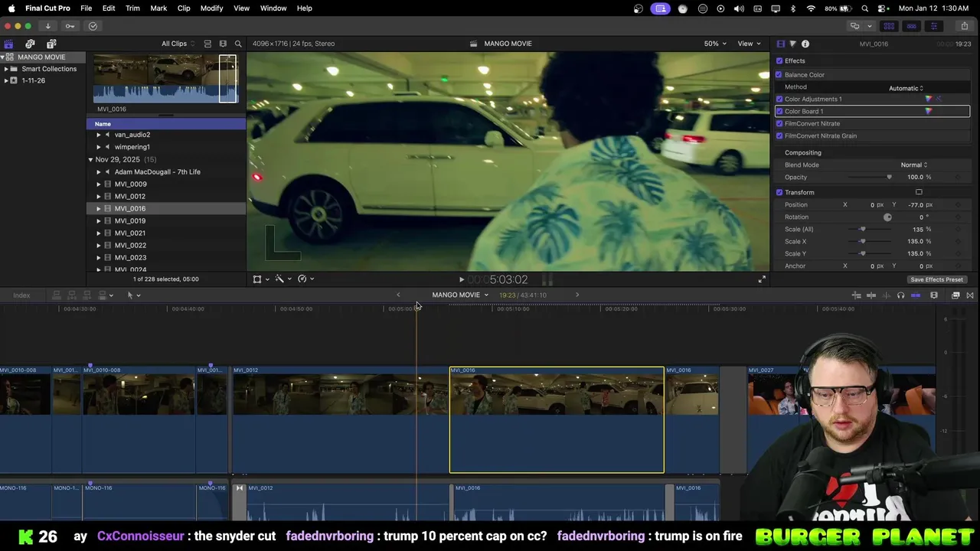Adjust the Scale (All) slider
Screen dimensions: 980x551
tap(862, 229)
